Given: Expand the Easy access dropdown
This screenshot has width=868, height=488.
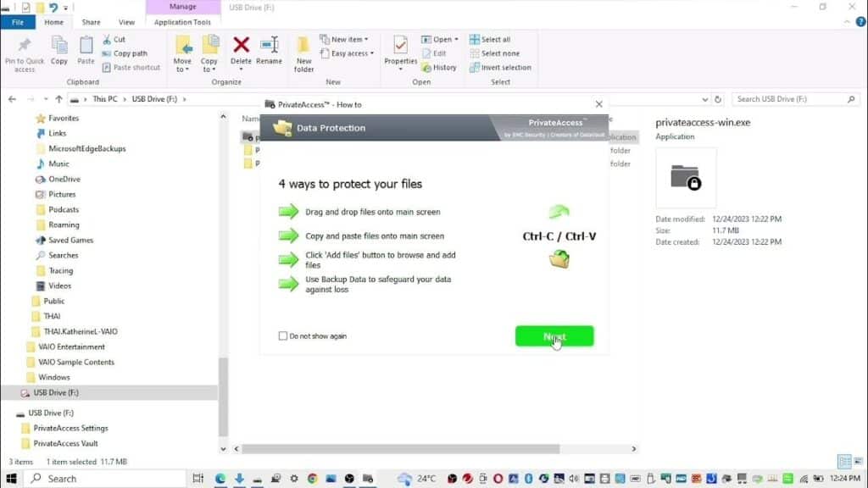Looking at the screenshot, I should pos(347,53).
